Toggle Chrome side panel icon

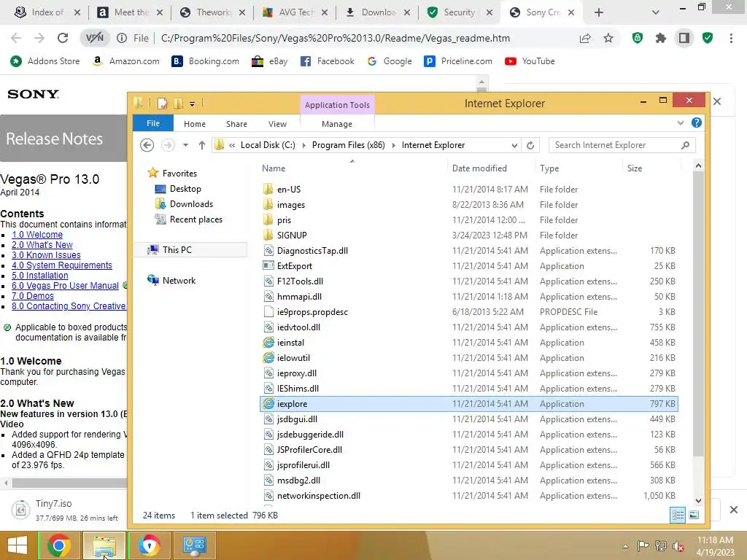(x=684, y=38)
